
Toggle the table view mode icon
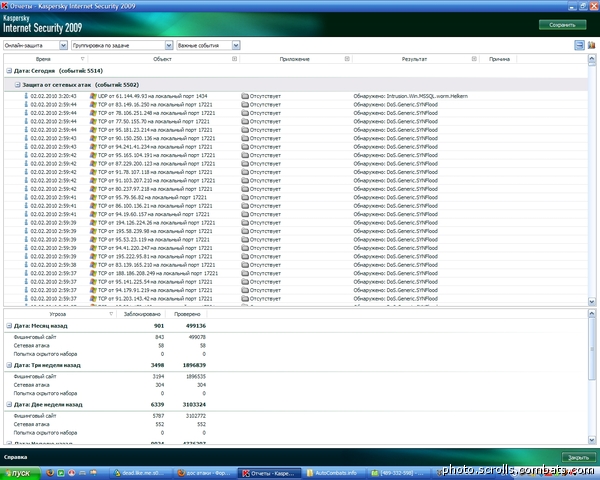click(x=579, y=45)
